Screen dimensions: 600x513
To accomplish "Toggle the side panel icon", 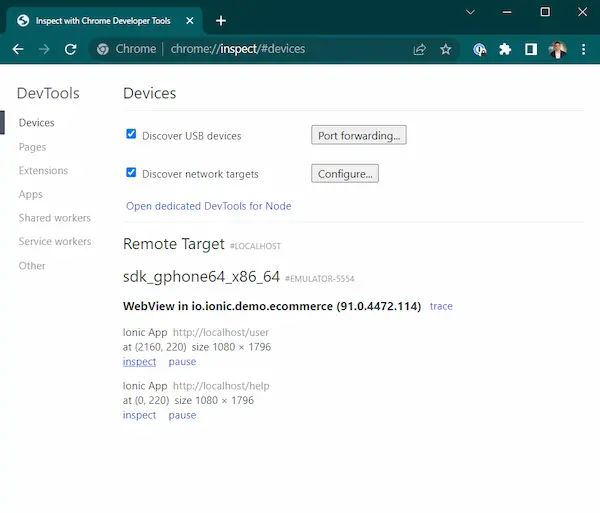I will 531,49.
